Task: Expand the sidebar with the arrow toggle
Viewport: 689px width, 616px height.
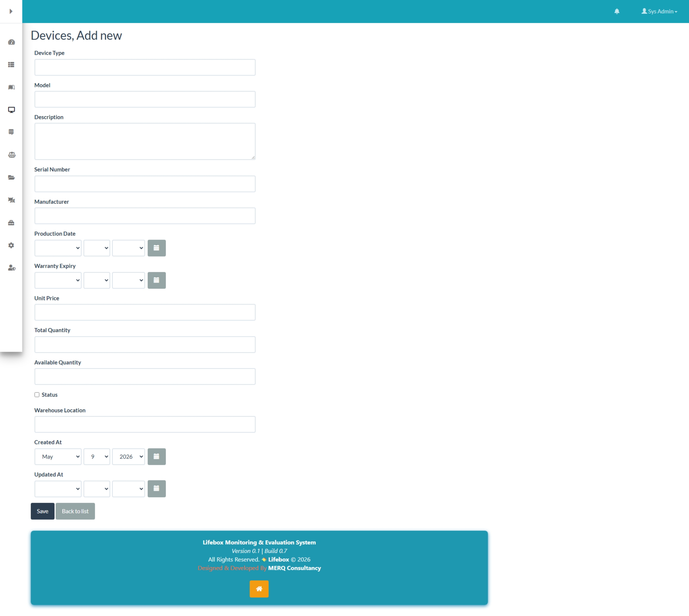Action: coord(11,12)
